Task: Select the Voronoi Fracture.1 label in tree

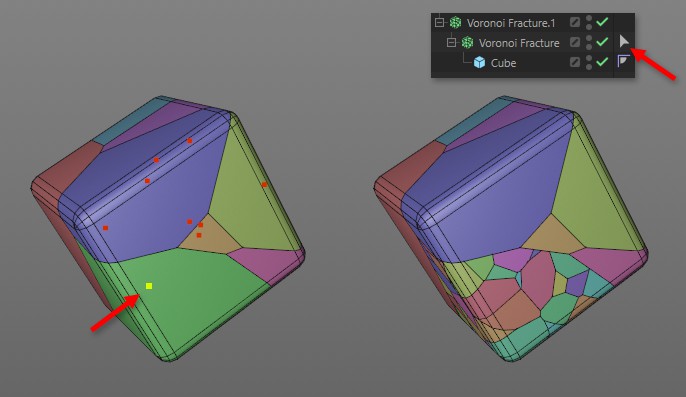Action: click(x=511, y=23)
